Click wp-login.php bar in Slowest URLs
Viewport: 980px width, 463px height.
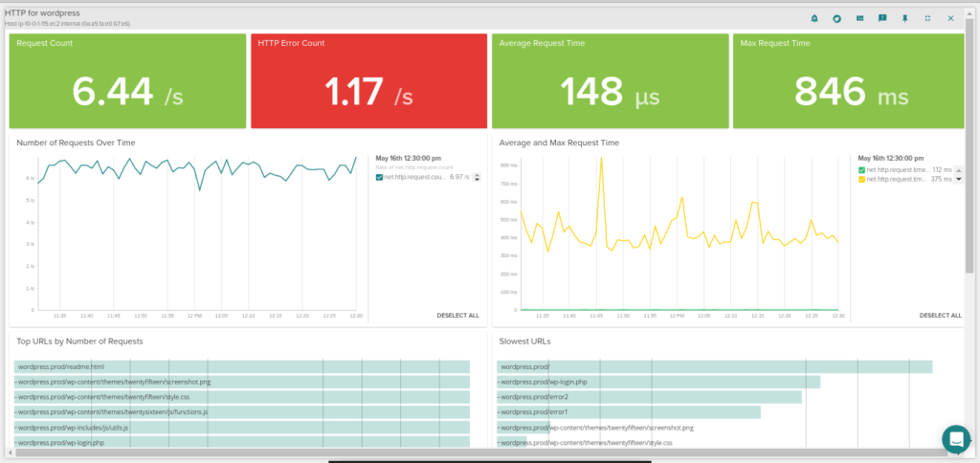[658, 382]
